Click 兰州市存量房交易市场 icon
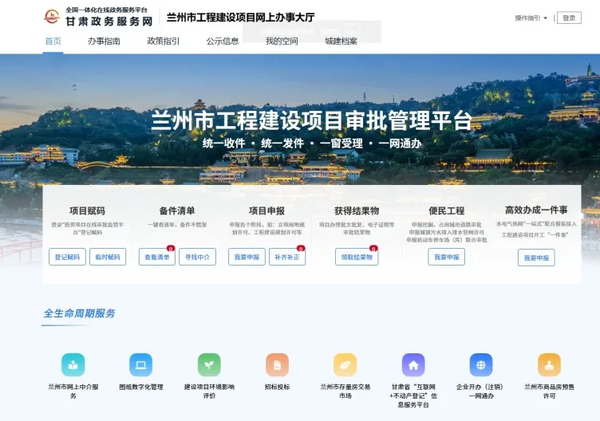The image size is (600, 421). (345, 364)
